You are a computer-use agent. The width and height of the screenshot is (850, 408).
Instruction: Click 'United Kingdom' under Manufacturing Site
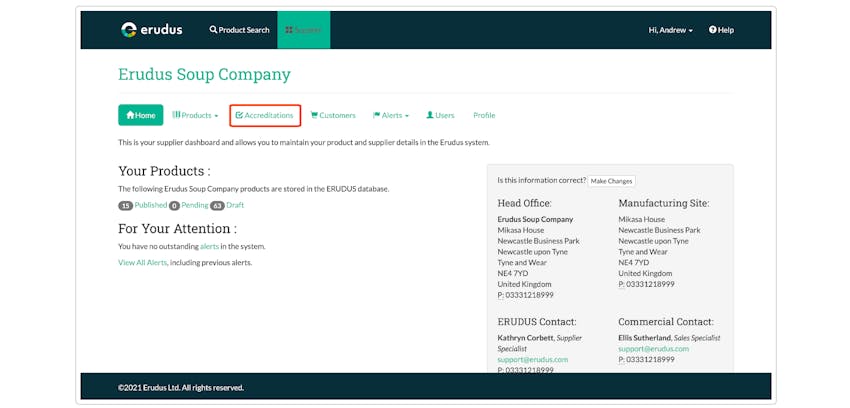click(x=645, y=274)
